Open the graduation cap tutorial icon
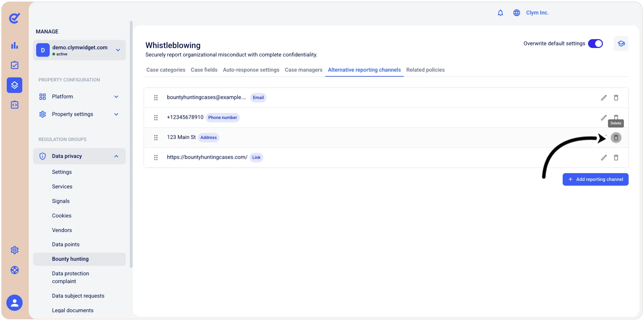 tap(621, 44)
